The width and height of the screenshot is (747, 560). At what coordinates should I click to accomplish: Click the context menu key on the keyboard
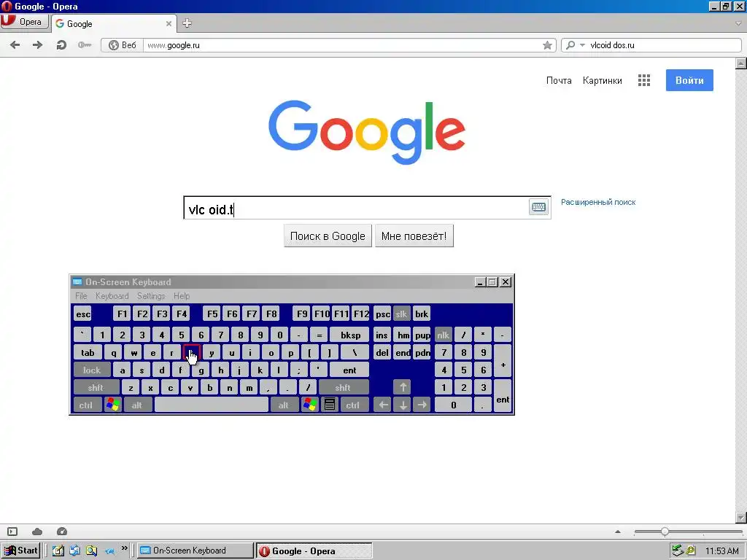point(330,405)
